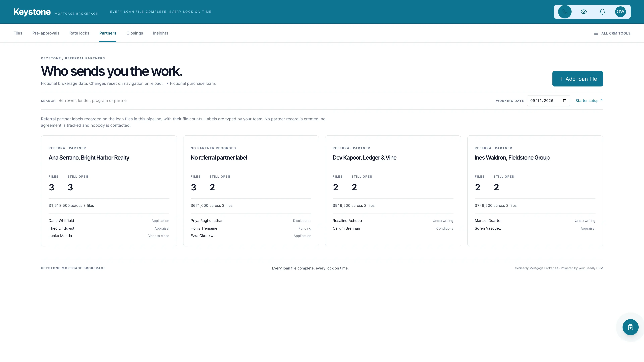Open the OW user avatar menu

tap(620, 12)
